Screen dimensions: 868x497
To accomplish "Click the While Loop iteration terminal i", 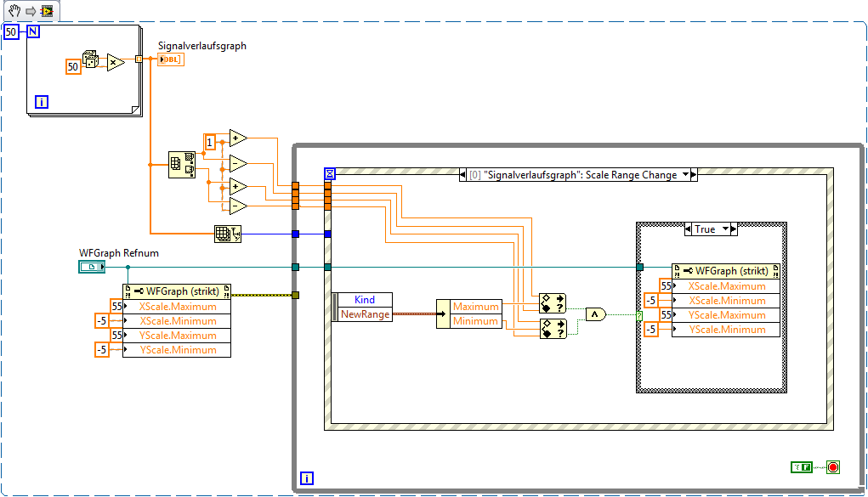I will click(307, 478).
